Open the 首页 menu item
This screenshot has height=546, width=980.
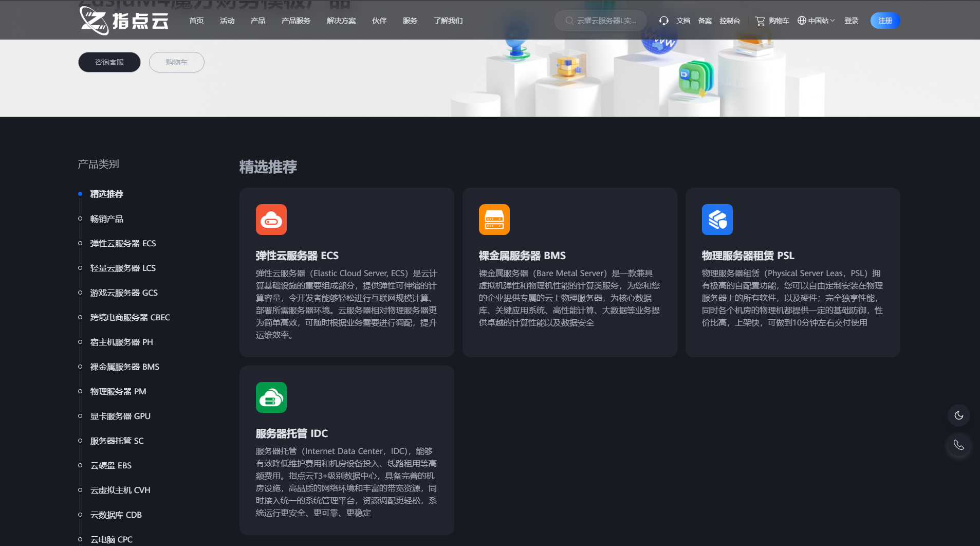point(196,21)
